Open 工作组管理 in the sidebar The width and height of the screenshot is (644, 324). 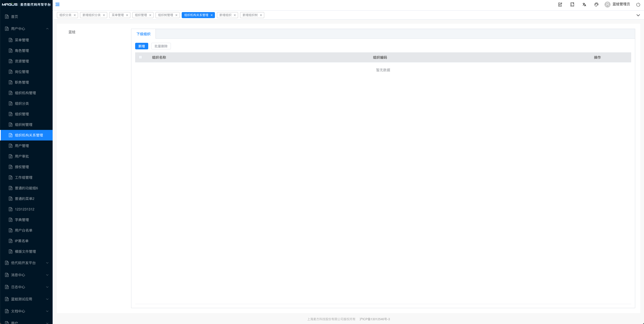26,177
